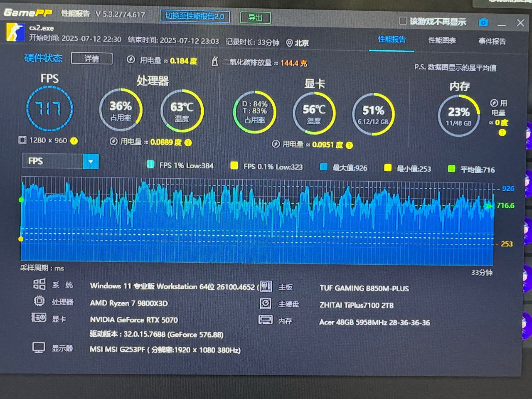532x399 pixels.
Task: Close the GamePP report window
Action: [520, 23]
